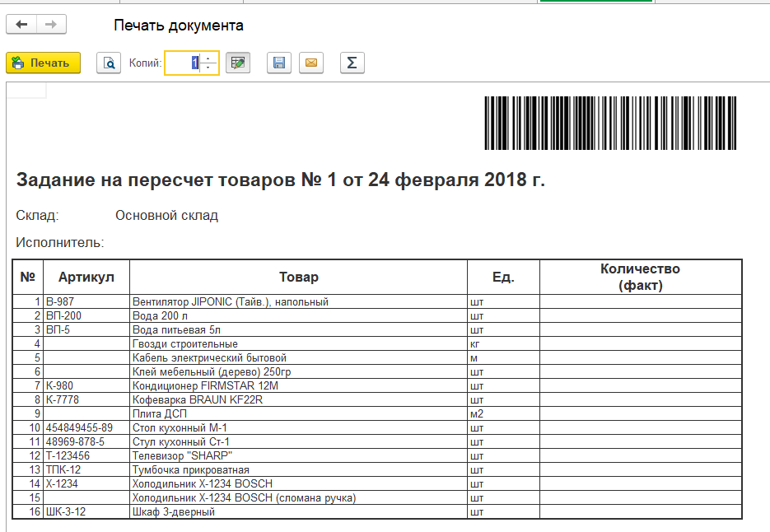Toggle document editing mode icon
The height and width of the screenshot is (532, 770).
coord(238,63)
